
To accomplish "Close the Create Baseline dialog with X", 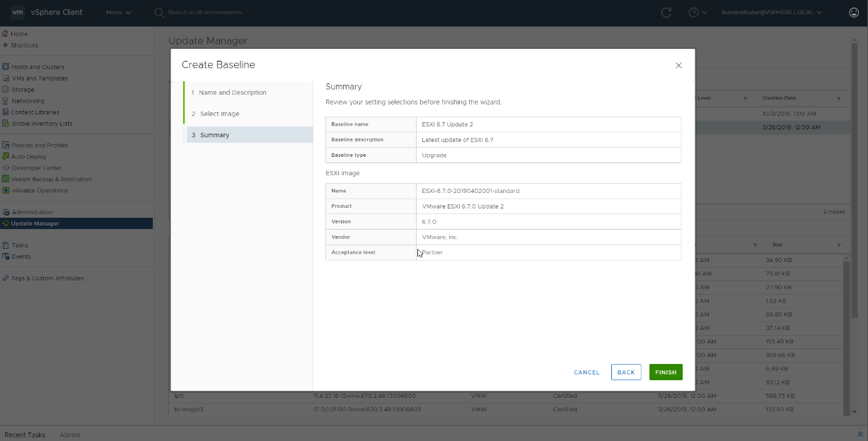I will point(678,65).
